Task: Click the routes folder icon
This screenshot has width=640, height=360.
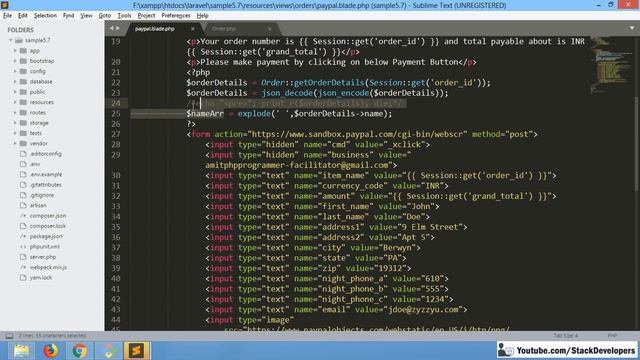Action: pos(23,112)
